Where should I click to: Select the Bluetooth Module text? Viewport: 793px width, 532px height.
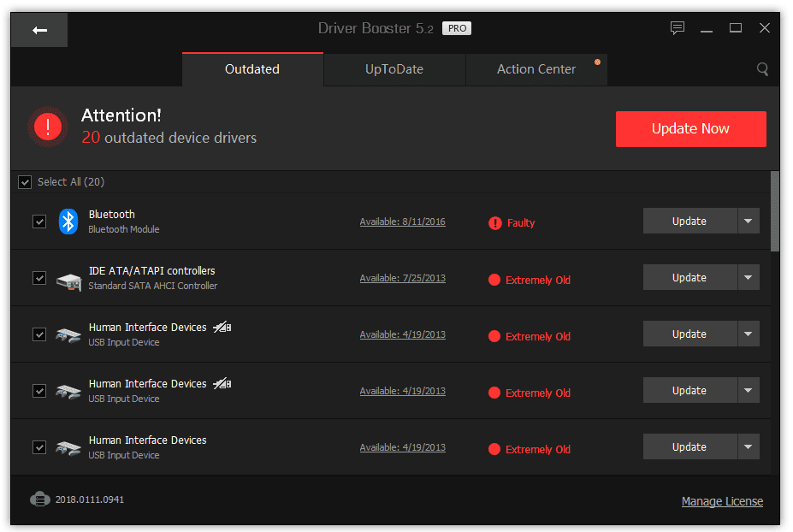pos(124,229)
